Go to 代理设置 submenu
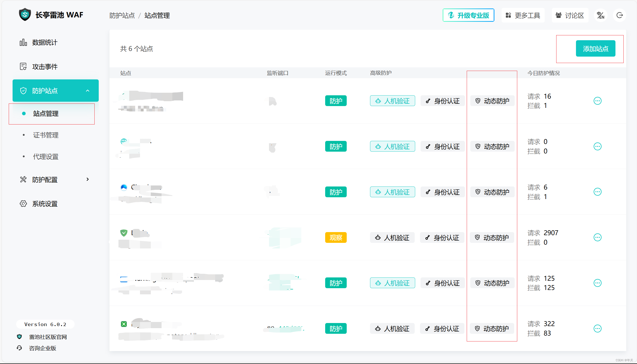Screen dimensions: 637x364 pyautogui.click(x=46, y=157)
